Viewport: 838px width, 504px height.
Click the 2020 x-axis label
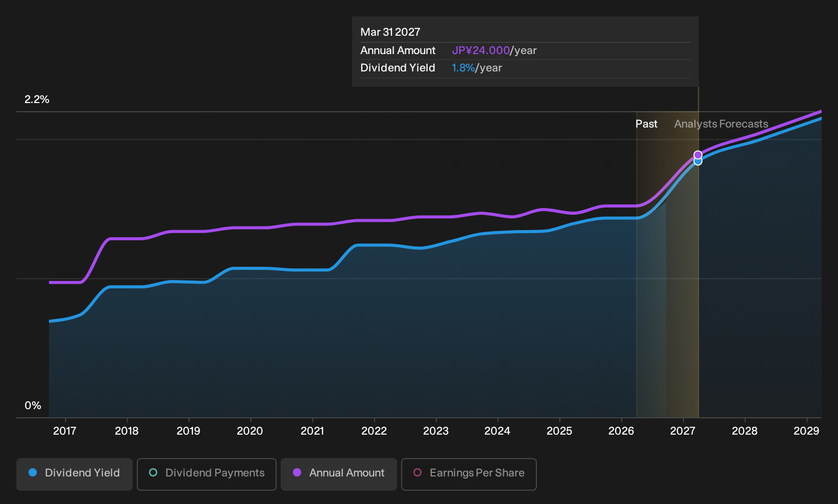pos(250,431)
